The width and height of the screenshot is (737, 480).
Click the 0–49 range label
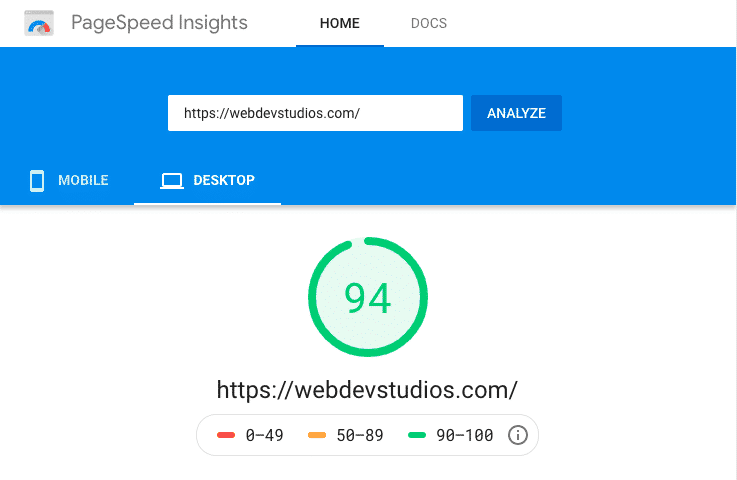[265, 435]
